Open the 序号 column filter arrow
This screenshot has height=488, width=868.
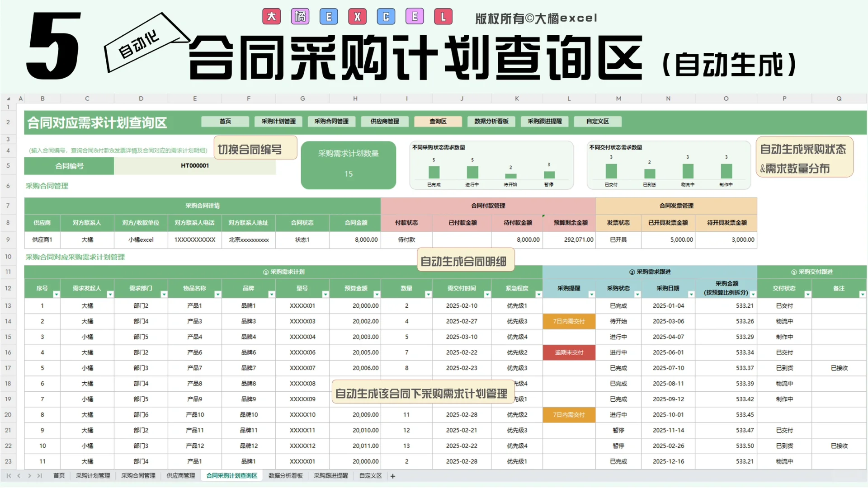tap(57, 295)
